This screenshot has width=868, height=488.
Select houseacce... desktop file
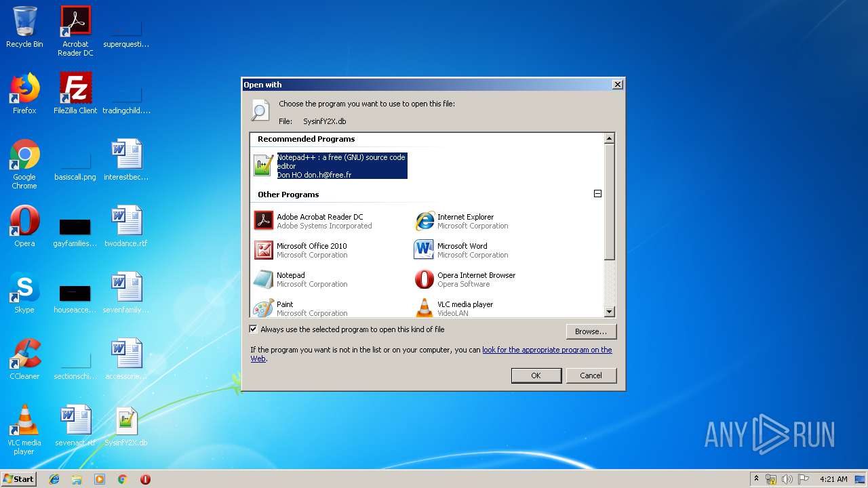tap(75, 300)
